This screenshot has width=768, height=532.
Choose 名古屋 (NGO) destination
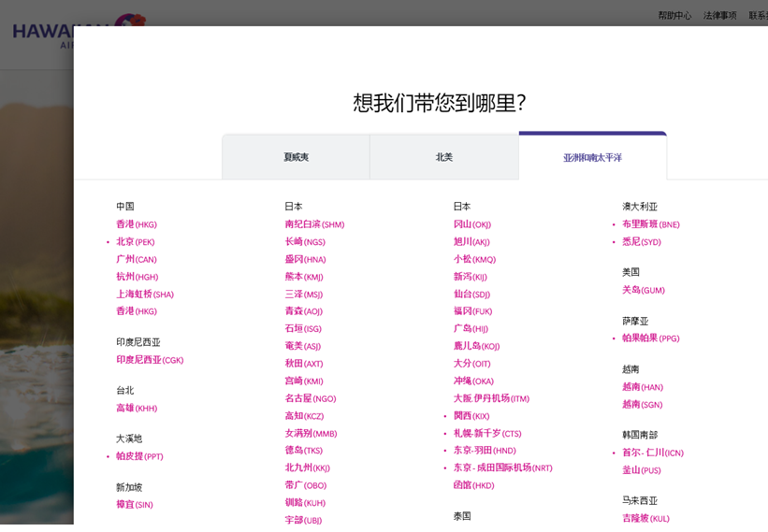(x=310, y=398)
